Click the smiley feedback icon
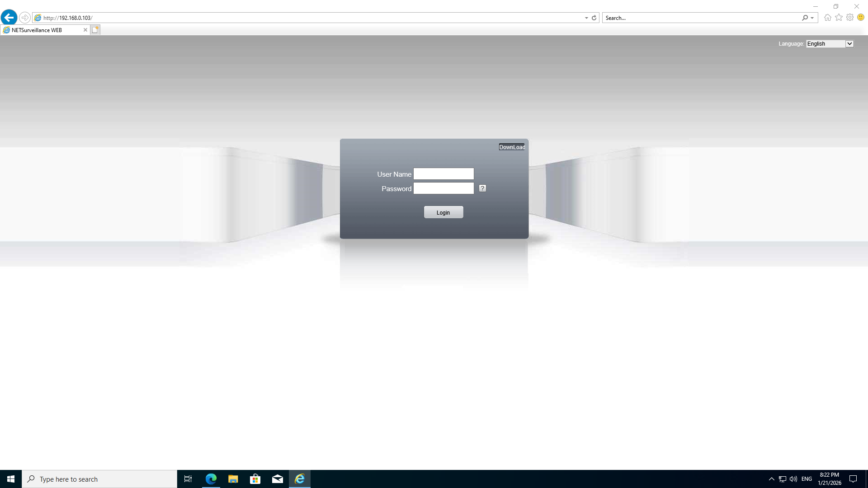The image size is (868, 488). coord(861,17)
